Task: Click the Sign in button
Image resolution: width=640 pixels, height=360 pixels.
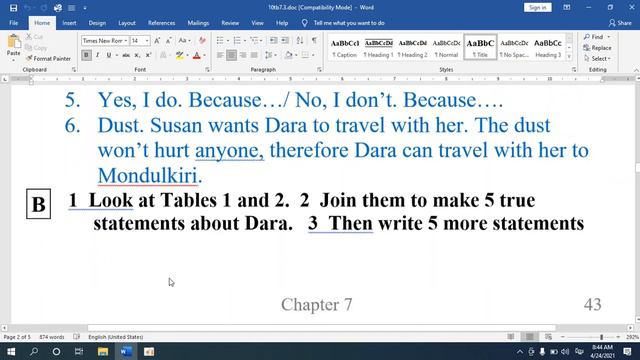Action: click(538, 7)
